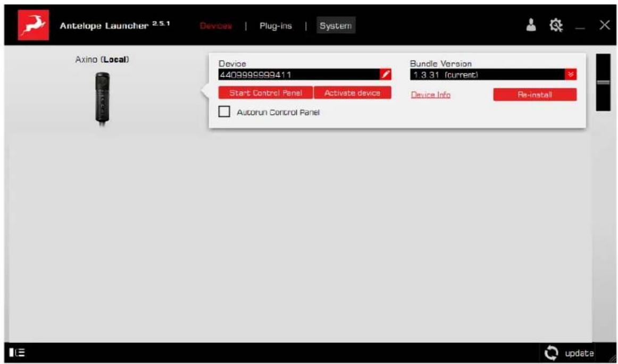Switch to the Plug-ins tab
This screenshot has width=618, height=364.
tap(276, 26)
